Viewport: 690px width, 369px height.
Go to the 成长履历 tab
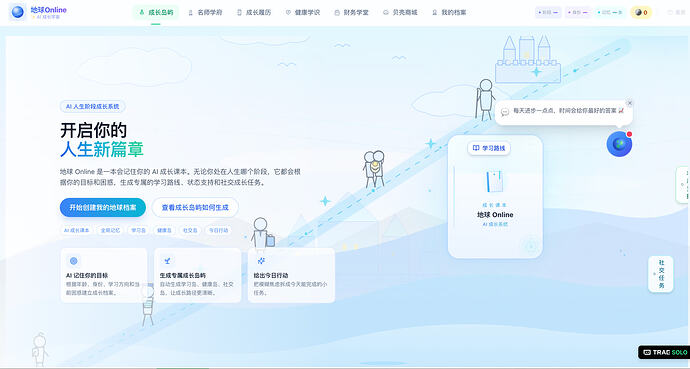coord(253,12)
